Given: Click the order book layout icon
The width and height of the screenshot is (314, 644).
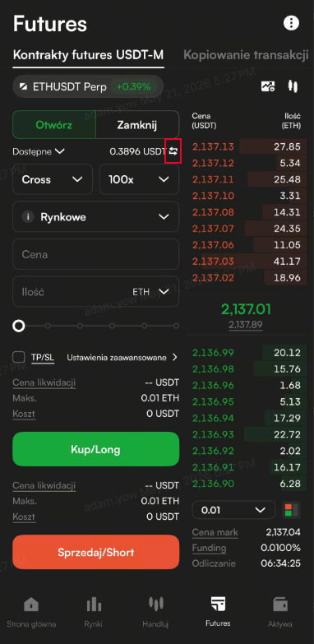Looking at the screenshot, I should [291, 510].
